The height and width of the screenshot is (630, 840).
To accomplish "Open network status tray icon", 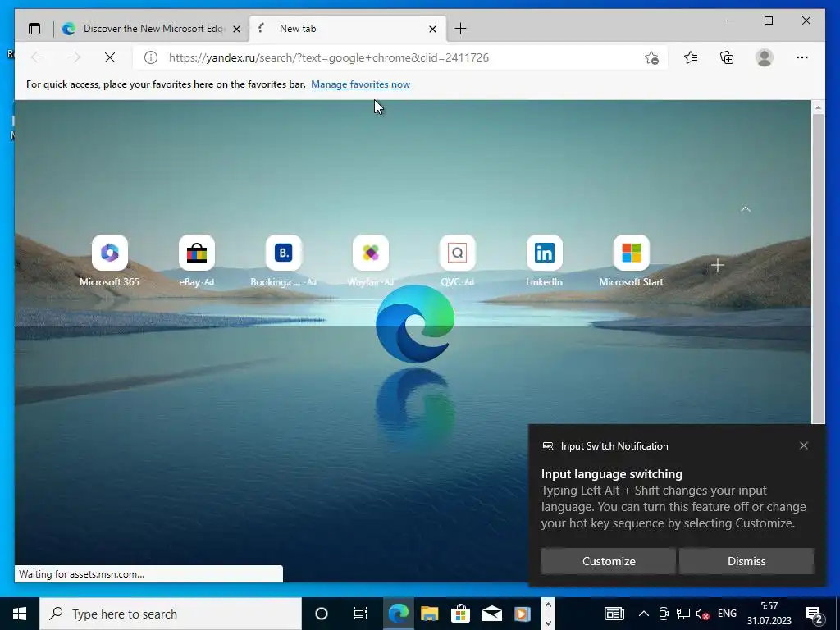I will tap(683, 614).
